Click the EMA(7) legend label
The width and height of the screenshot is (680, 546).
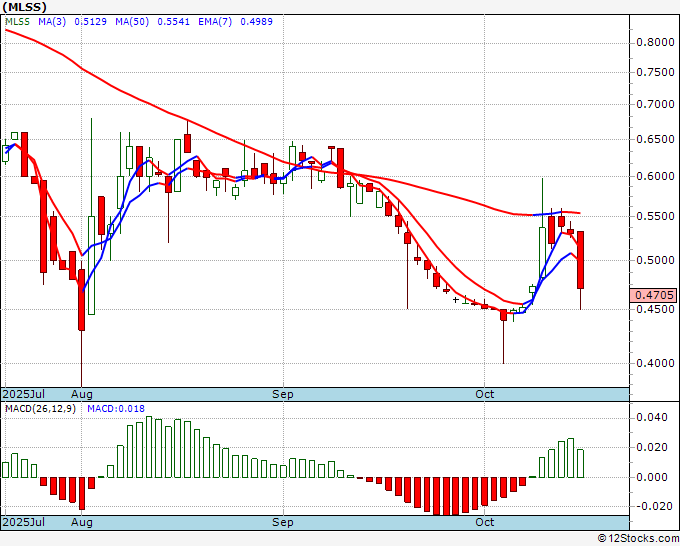pos(215,21)
